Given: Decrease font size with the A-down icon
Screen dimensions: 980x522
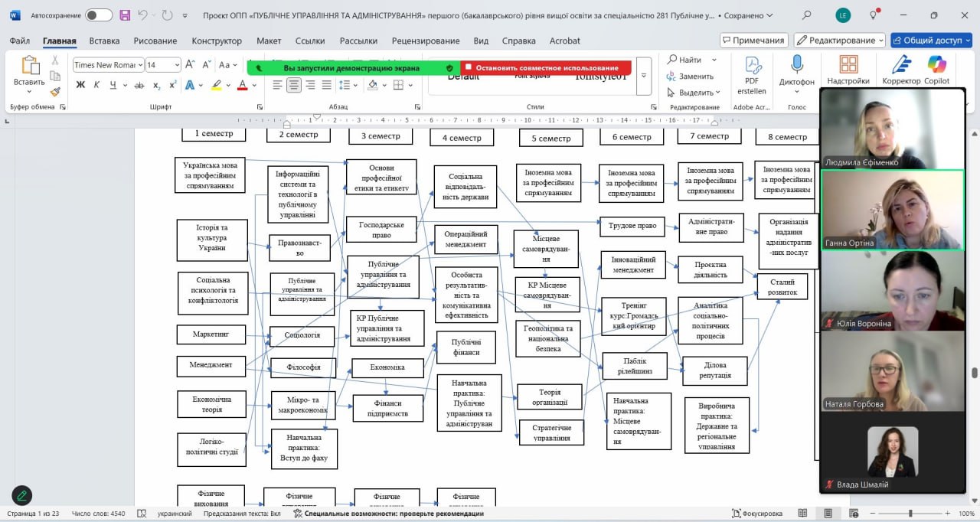Looking at the screenshot, I should coord(207,65).
